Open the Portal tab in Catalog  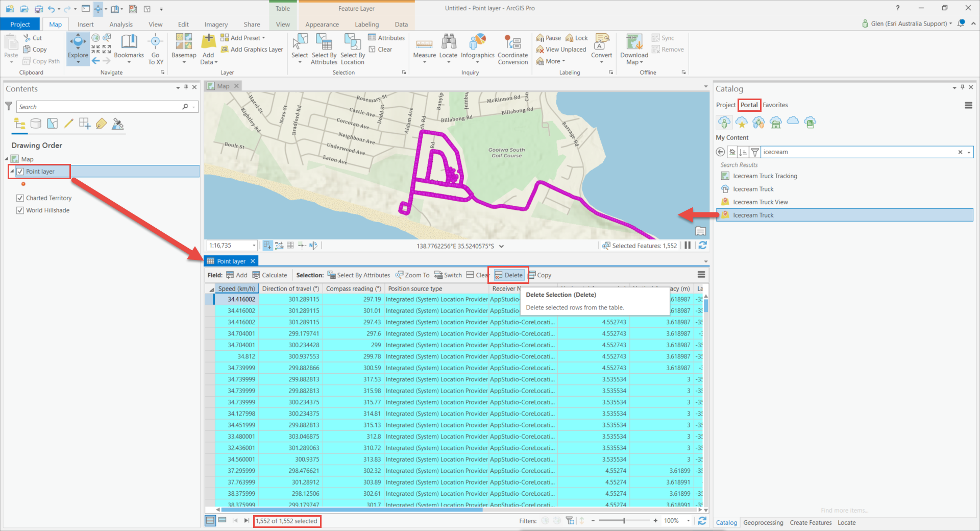pyautogui.click(x=749, y=105)
